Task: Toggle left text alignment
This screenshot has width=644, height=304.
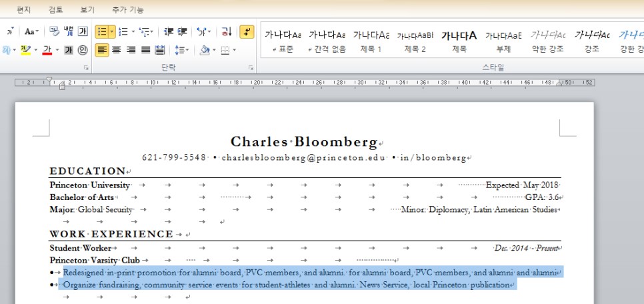Action: point(102,50)
